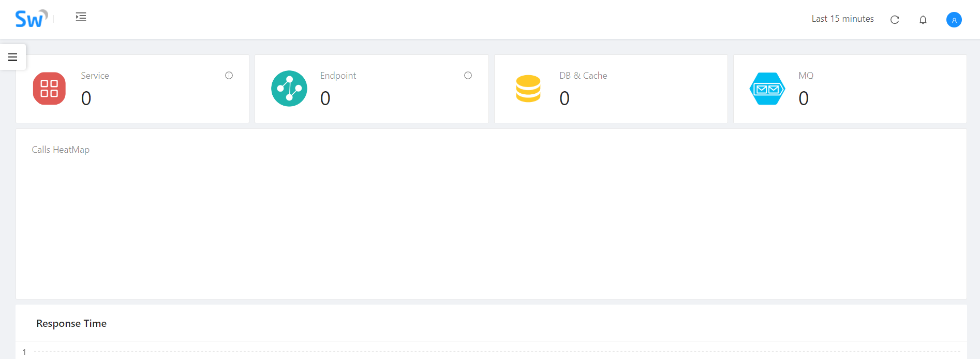Open the Last 15 minutes time range

click(x=842, y=19)
